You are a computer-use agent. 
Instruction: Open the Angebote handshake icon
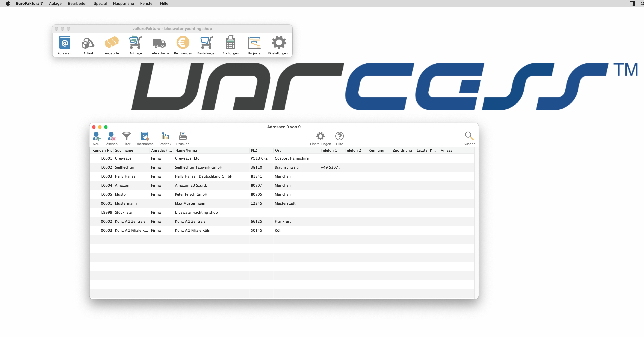pos(112,43)
